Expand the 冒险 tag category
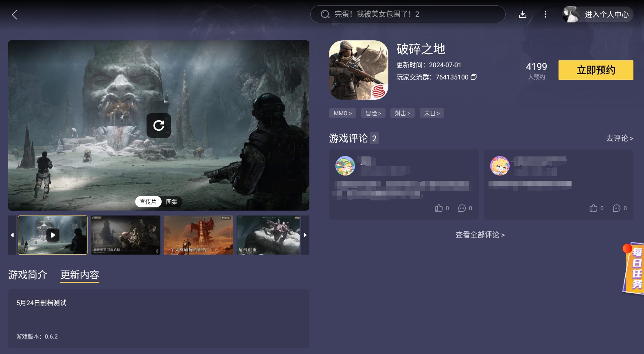The width and height of the screenshot is (644, 354). (373, 113)
